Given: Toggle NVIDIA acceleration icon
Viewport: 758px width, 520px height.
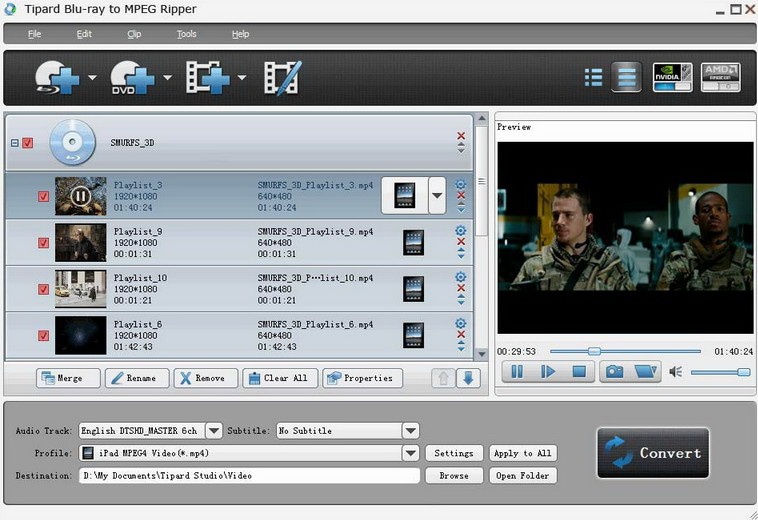Looking at the screenshot, I should pyautogui.click(x=672, y=77).
